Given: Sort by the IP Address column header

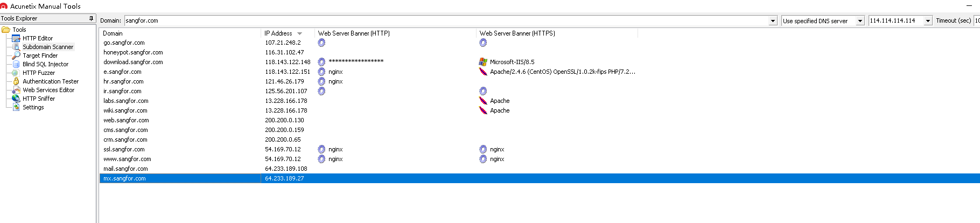Looking at the screenshot, I should point(288,33).
